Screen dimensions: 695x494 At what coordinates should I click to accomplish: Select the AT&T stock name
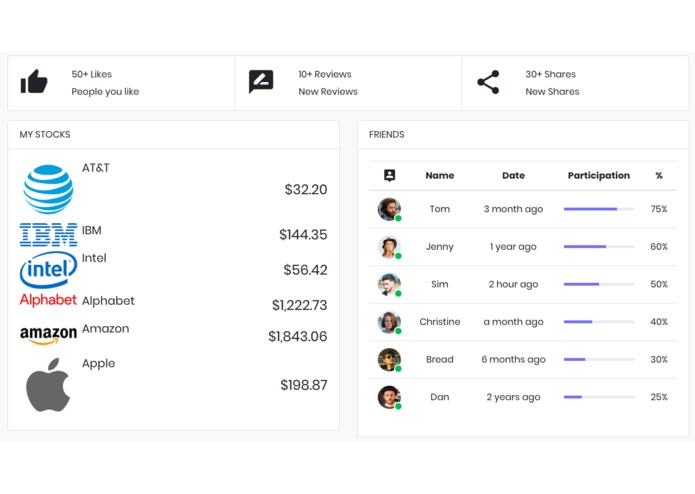[x=96, y=168]
